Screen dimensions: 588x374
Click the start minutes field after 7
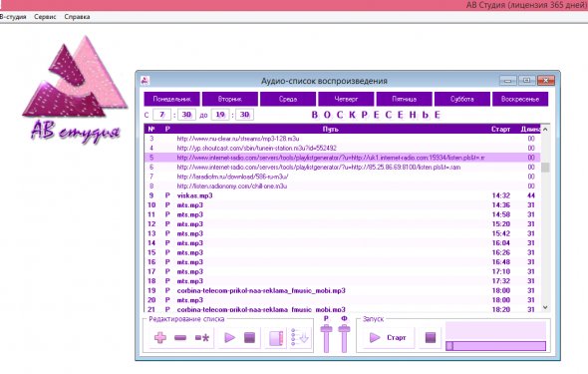186,115
